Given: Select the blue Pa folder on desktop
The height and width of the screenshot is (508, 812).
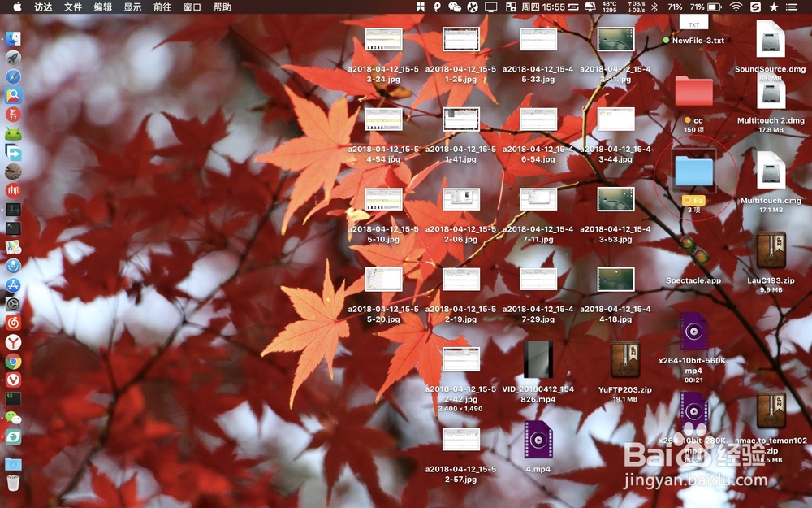Looking at the screenshot, I should click(693, 172).
